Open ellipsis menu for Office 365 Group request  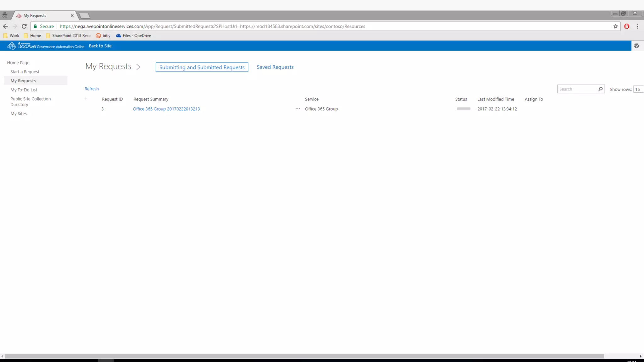coord(297,109)
